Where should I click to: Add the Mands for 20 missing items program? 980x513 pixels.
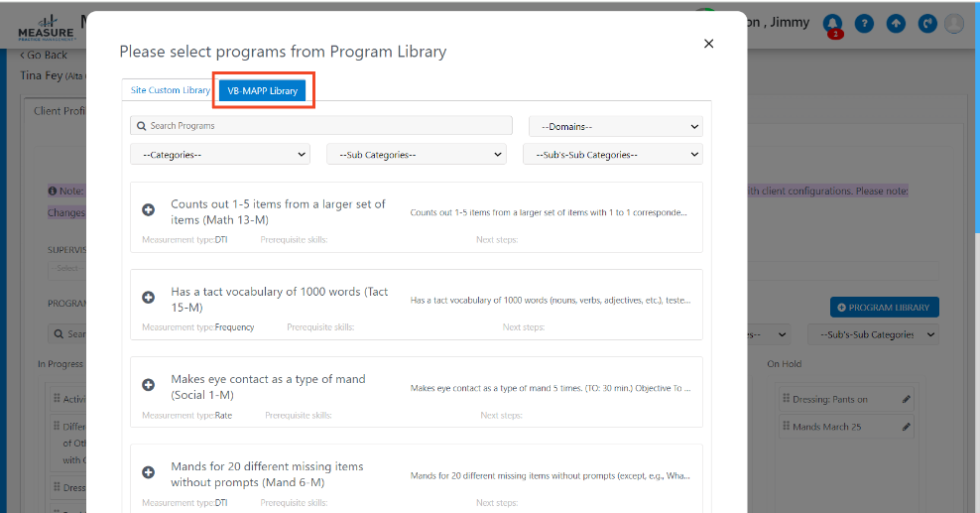(148, 473)
